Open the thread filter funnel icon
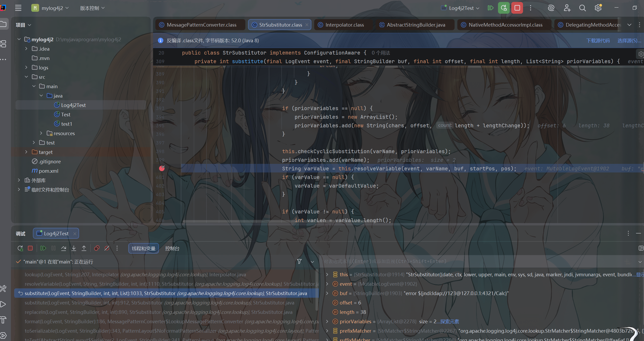Viewport: 644px width, 341px height. 299,261
